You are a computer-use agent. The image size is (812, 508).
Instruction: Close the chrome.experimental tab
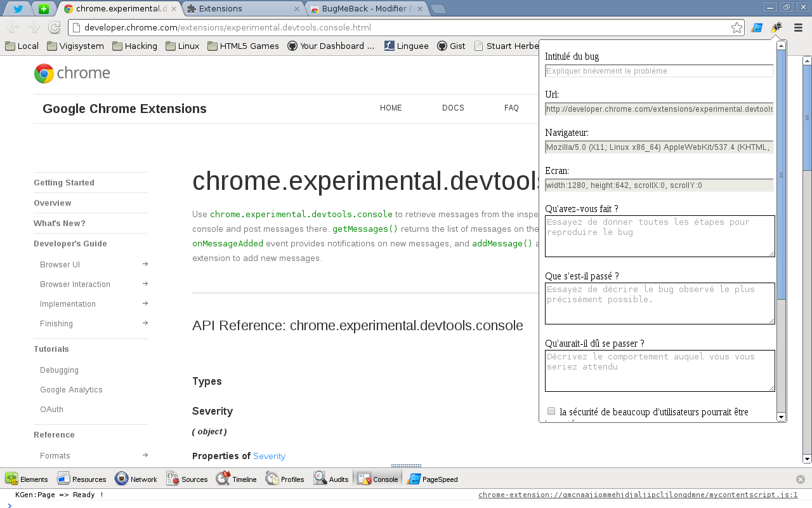tap(173, 9)
